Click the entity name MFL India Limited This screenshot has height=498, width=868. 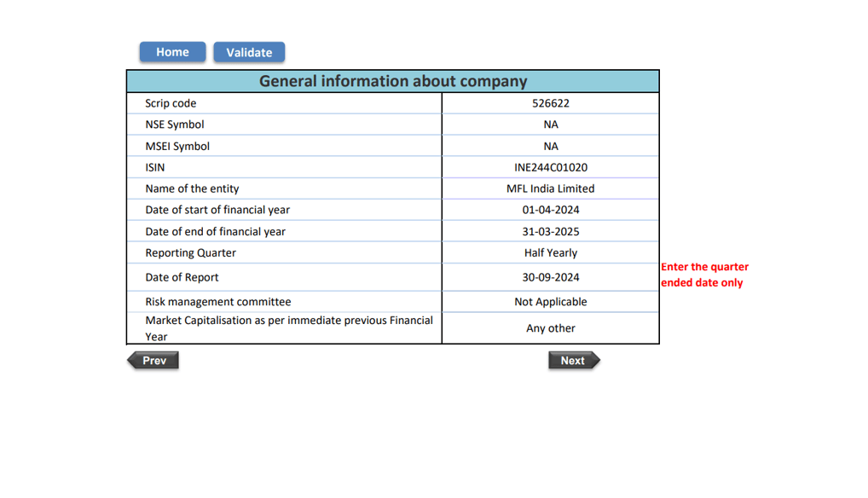(x=550, y=188)
